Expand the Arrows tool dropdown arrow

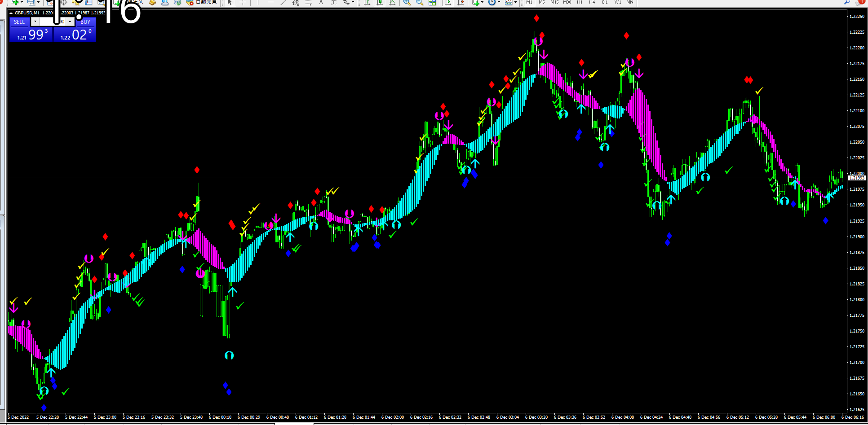pos(353,2)
